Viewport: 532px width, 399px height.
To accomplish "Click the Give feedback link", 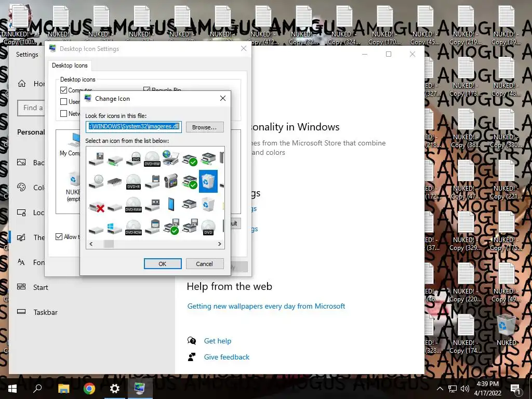I will point(227,357).
